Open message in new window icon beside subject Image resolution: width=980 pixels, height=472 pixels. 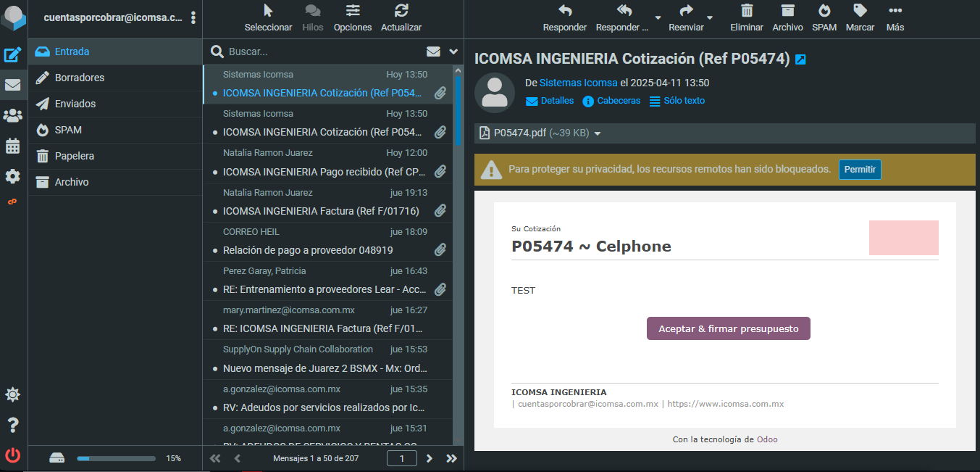pos(800,59)
